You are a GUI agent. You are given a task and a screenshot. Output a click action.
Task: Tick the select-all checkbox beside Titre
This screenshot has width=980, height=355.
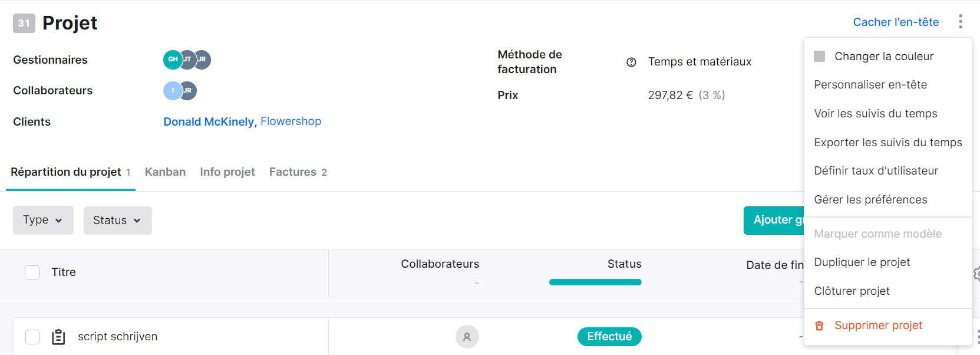[x=32, y=272]
